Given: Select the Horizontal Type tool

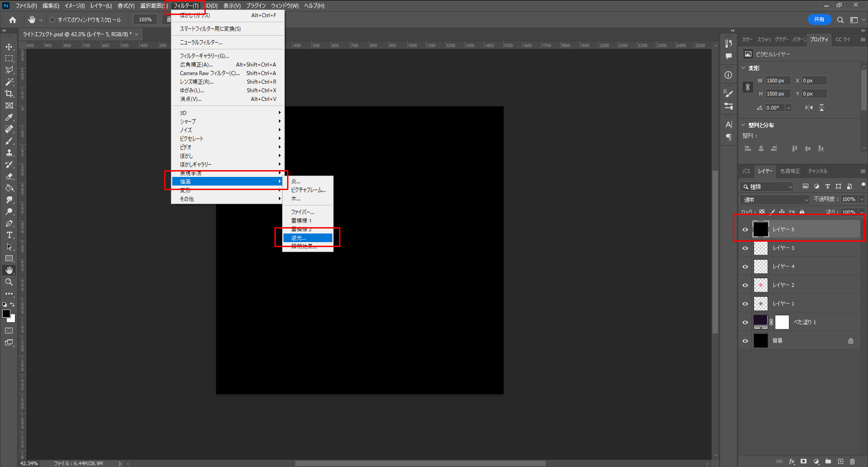Looking at the screenshot, I should pyautogui.click(x=9, y=235).
